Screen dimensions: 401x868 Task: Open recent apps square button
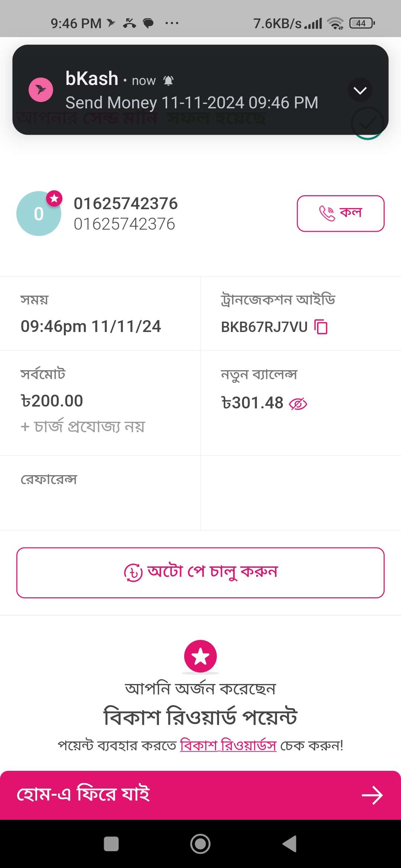point(111,844)
